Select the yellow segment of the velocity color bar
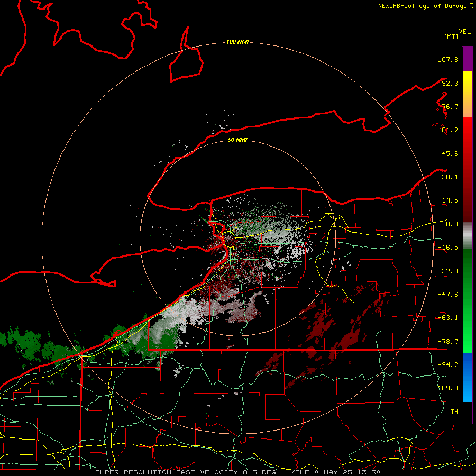This screenshot has height=476, width=476. (x=467, y=94)
